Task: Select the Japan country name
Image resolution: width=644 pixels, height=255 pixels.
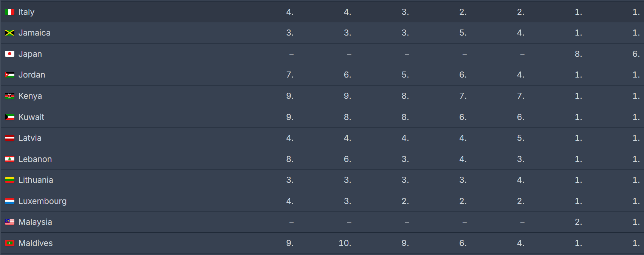Action: click(30, 54)
